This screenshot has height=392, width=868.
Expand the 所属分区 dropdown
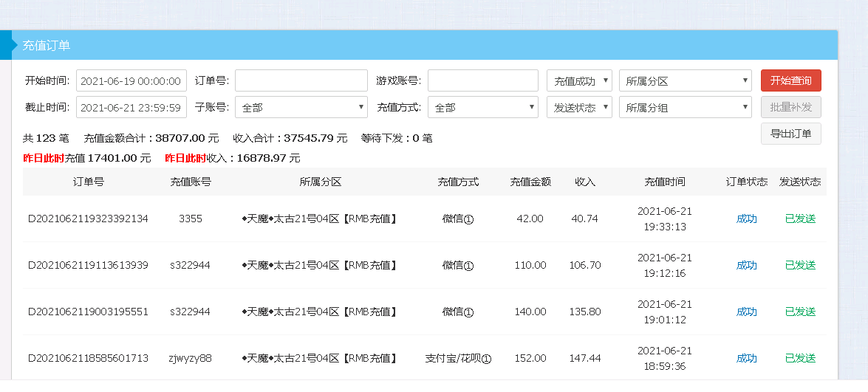[x=685, y=80]
